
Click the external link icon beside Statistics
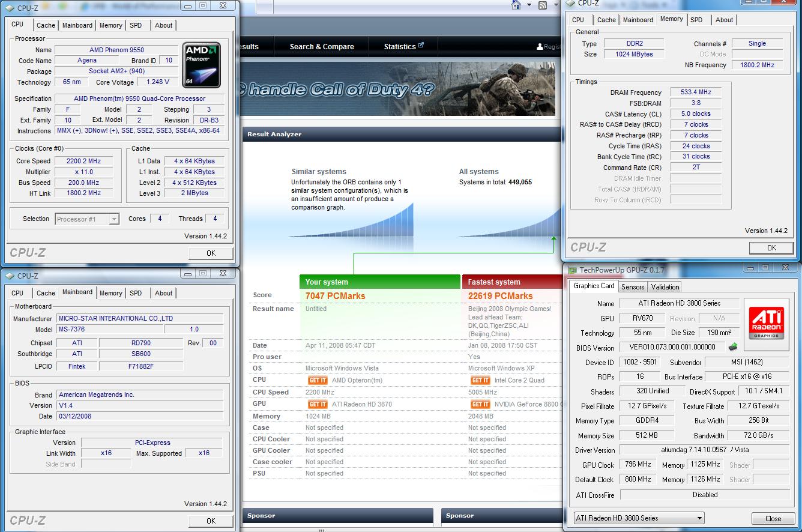coord(421,45)
